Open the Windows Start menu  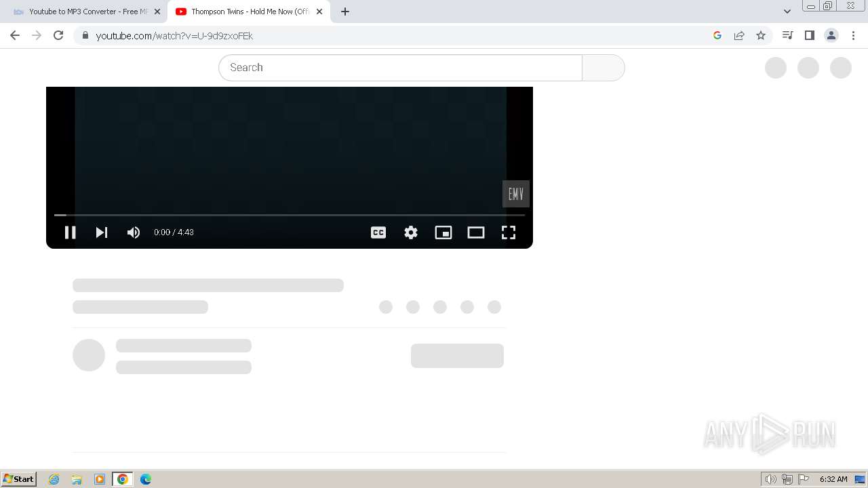tap(18, 479)
